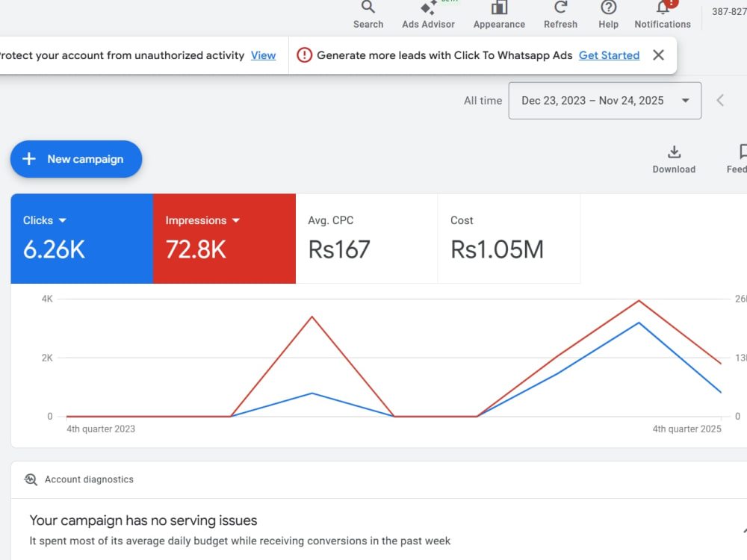Screen dimensions: 747x560
Task: Click the 6.26K clicks value
Action: (x=54, y=249)
